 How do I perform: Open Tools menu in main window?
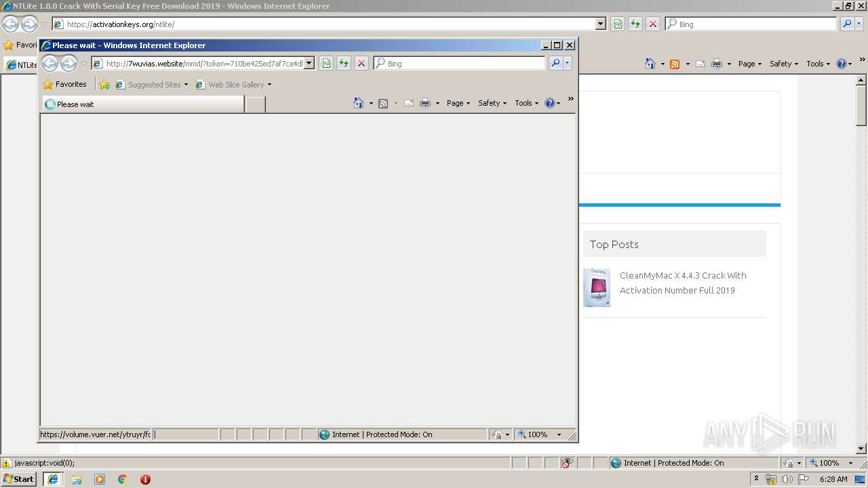[818, 64]
